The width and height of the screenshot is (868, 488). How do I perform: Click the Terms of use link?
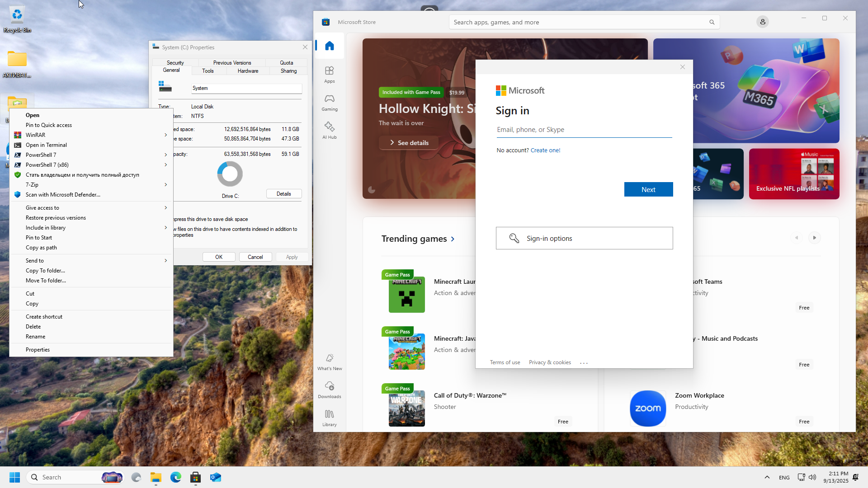[x=505, y=362]
